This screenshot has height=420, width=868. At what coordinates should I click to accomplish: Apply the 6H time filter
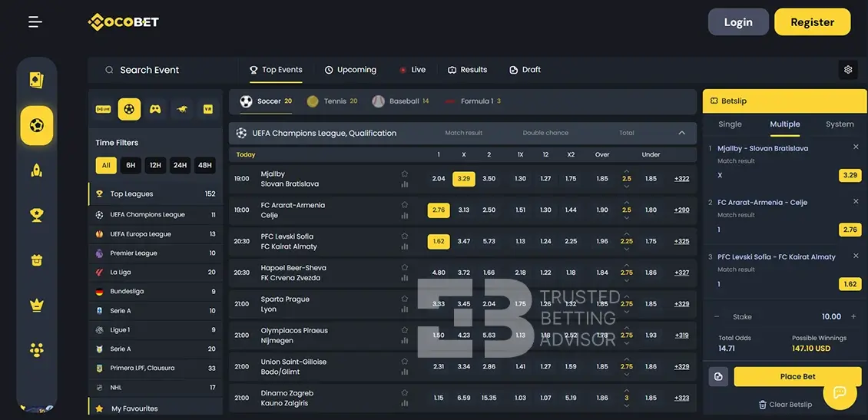tap(131, 165)
